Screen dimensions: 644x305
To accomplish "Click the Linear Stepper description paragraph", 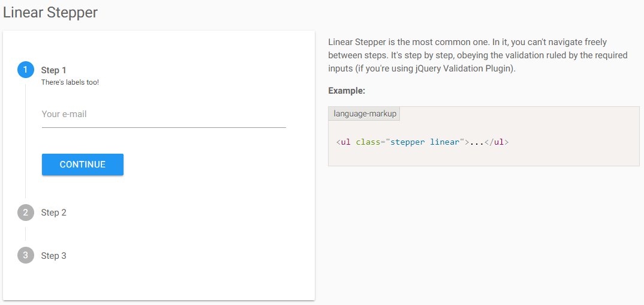I will 478,55.
